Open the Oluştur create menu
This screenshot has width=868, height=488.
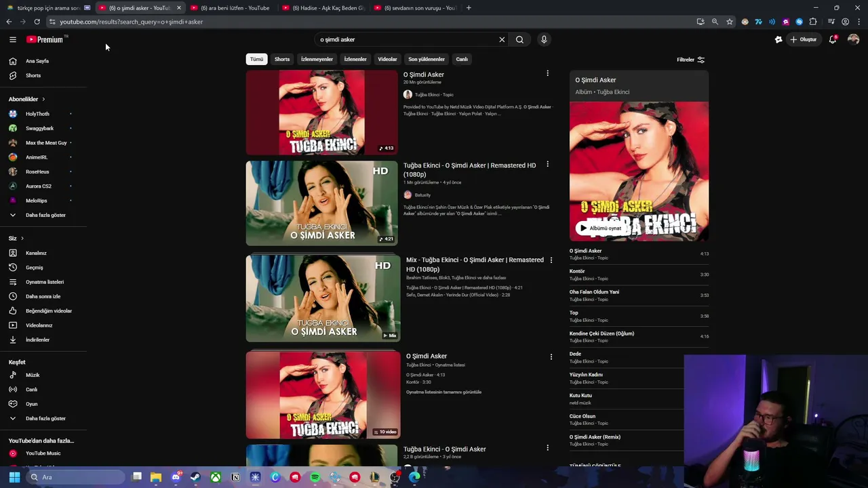[804, 39]
